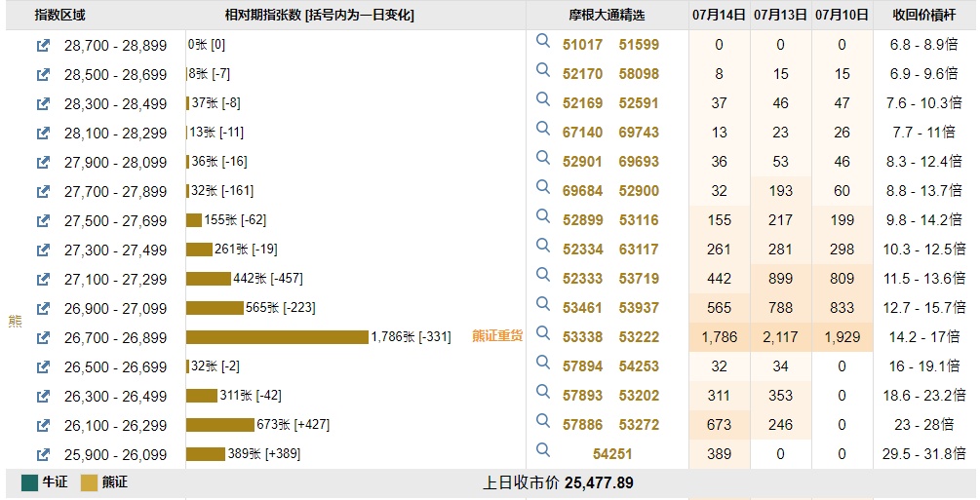Screen dimensions: 980x500
Task: Click magnifier icon beside warrant 51017
Action: click(543, 41)
